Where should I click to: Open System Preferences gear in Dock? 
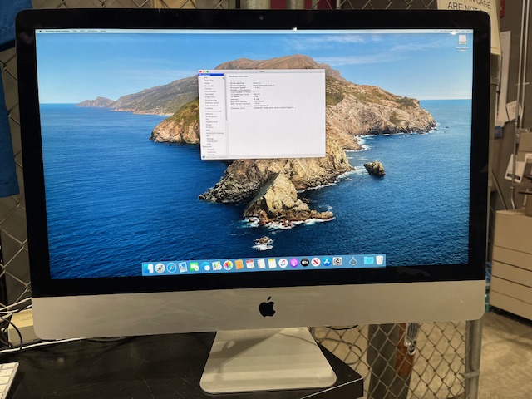pyautogui.click(x=337, y=261)
